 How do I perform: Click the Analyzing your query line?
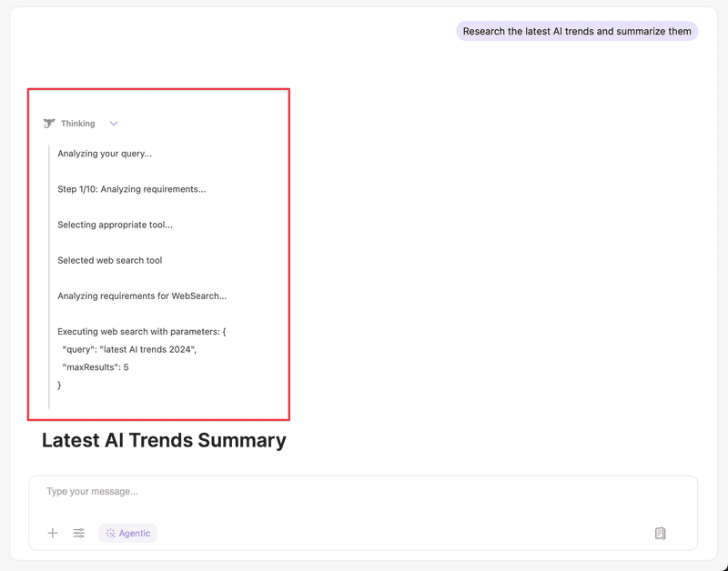tap(105, 154)
